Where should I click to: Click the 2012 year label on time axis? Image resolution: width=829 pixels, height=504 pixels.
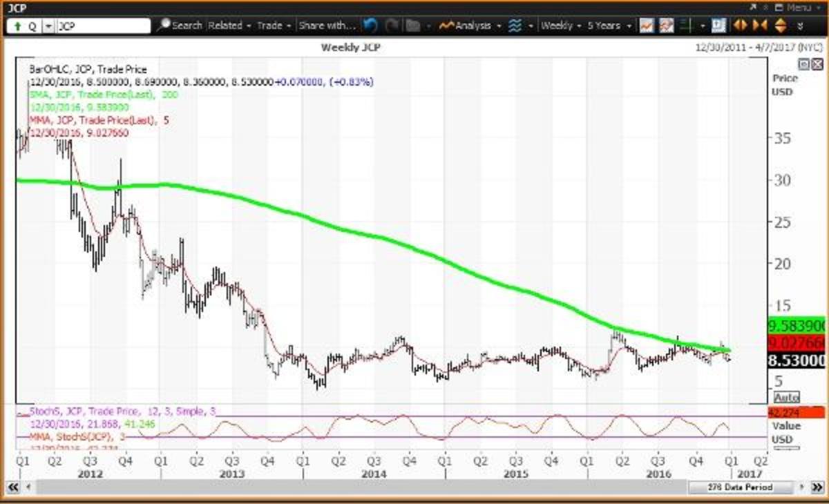(90, 474)
